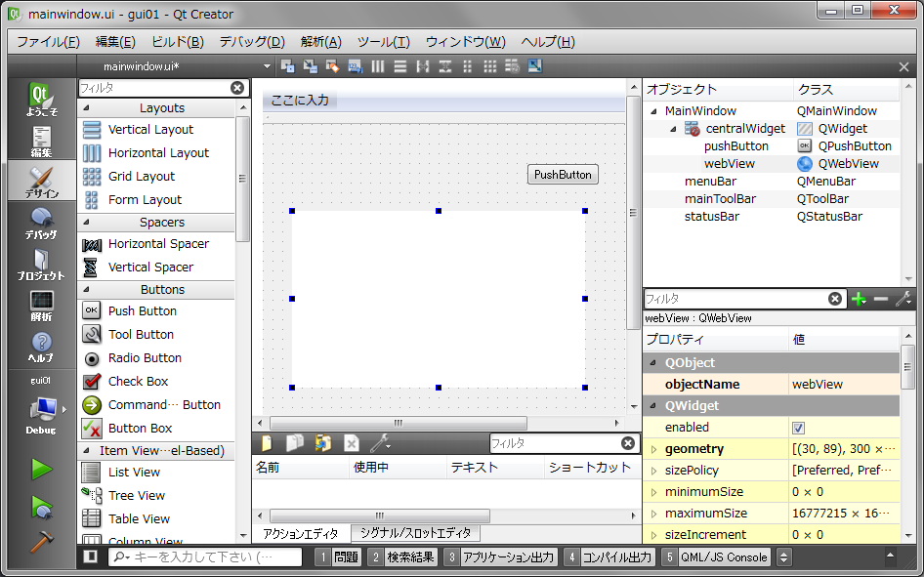Select Lay Out Vertically toolbar icon
This screenshot has height=577, width=924.
click(x=399, y=66)
